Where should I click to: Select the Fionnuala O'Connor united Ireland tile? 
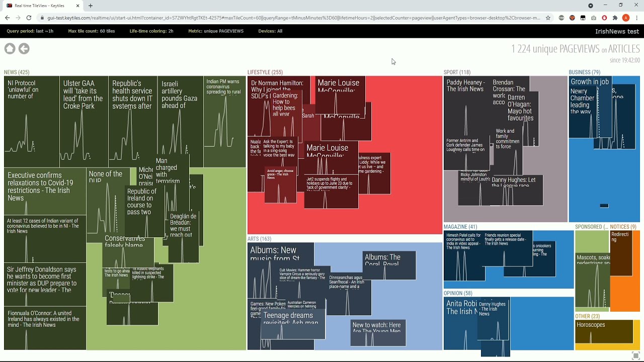(x=45, y=328)
